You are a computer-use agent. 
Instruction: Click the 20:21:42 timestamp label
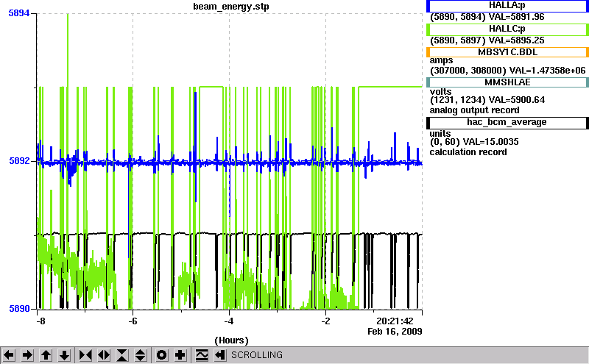(x=395, y=321)
